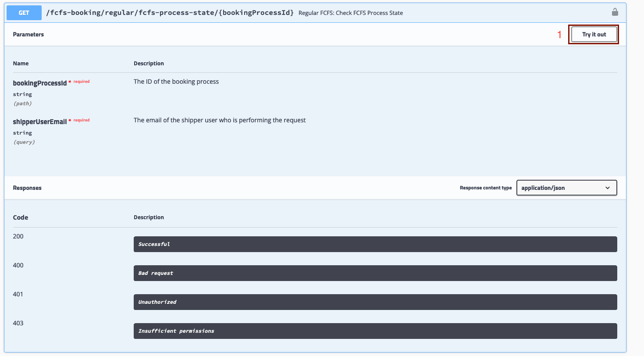This screenshot has height=356, width=644.
Task: Click the Insufficient permissions description bar
Action: (x=375, y=331)
